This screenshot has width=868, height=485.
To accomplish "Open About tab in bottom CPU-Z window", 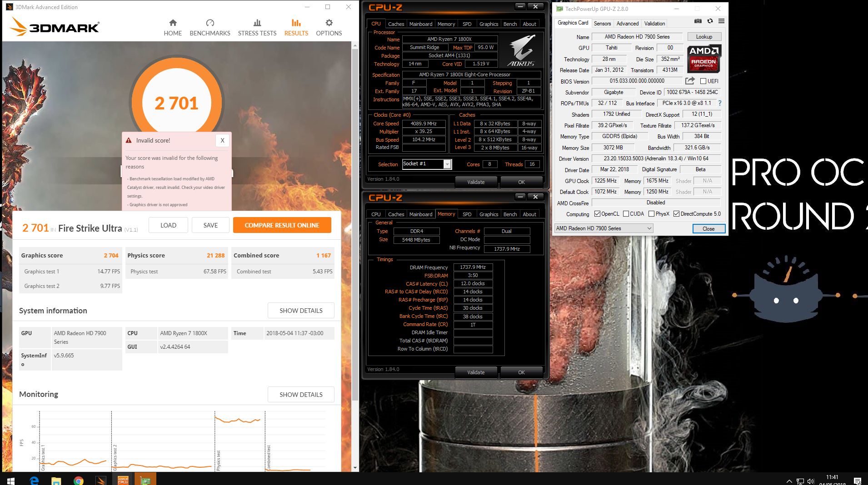I will [529, 214].
